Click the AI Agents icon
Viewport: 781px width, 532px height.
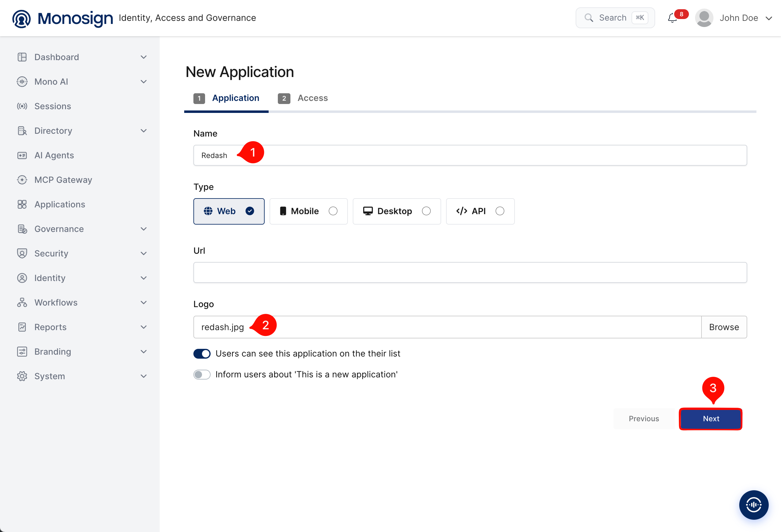click(22, 155)
